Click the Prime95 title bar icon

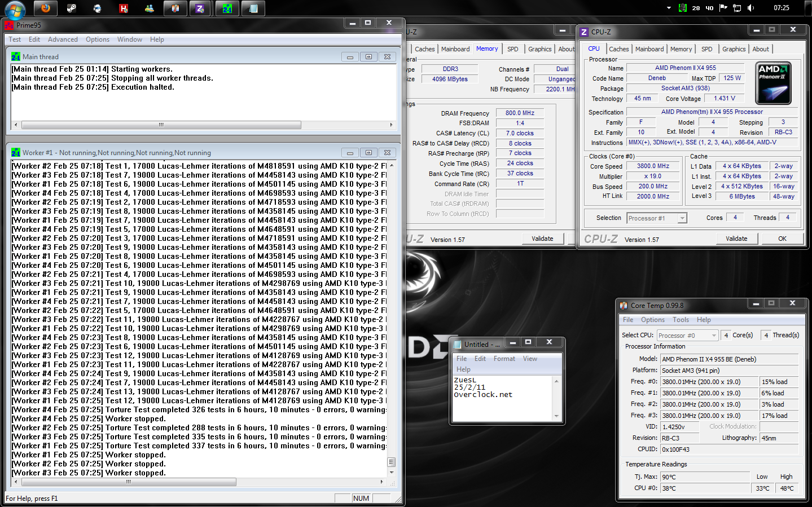[x=8, y=25]
